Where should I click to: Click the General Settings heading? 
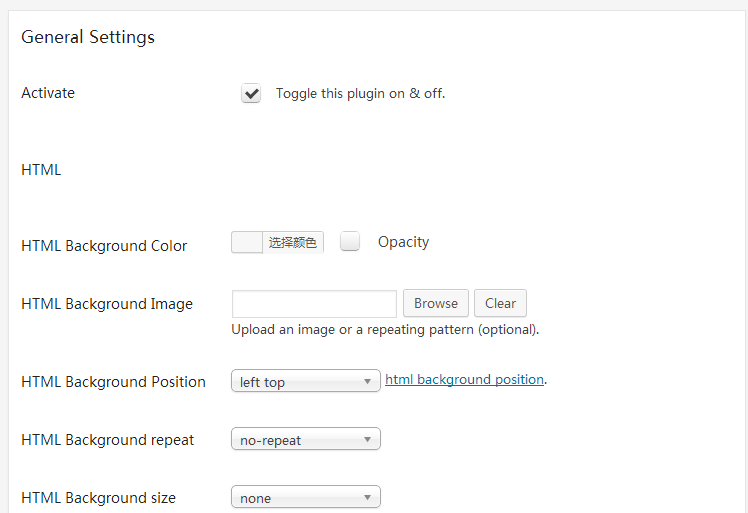(88, 38)
